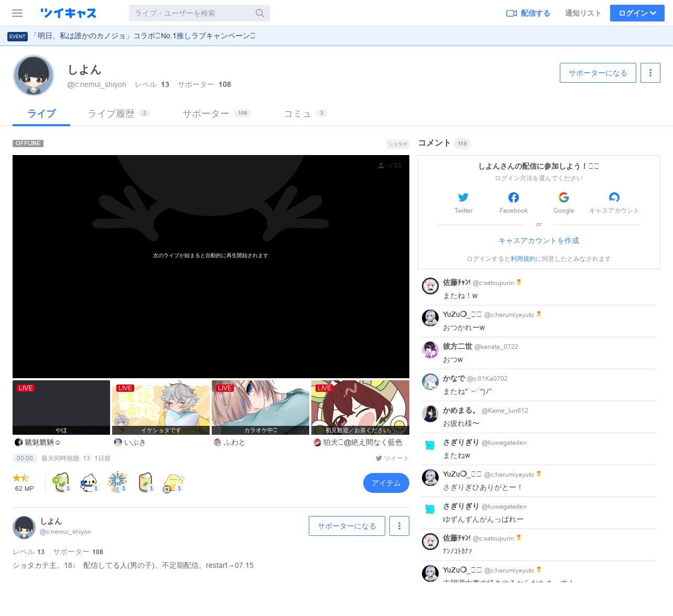Open the 利用規約 terms link
This screenshot has height=616, width=673.
[x=523, y=259]
